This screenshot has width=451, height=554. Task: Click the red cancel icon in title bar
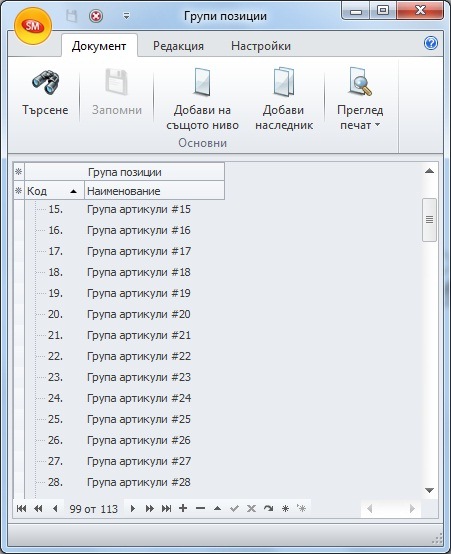[x=96, y=16]
